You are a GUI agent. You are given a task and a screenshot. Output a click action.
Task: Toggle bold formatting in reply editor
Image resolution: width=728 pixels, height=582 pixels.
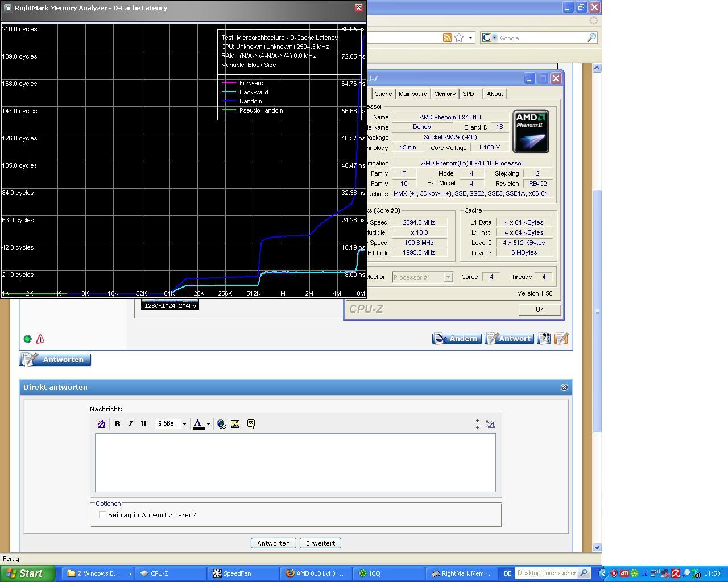click(117, 424)
